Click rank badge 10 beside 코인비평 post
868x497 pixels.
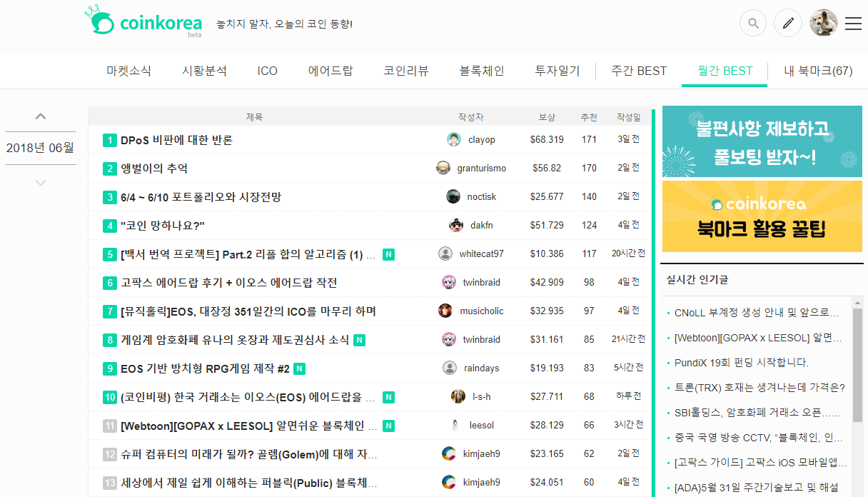[109, 397]
